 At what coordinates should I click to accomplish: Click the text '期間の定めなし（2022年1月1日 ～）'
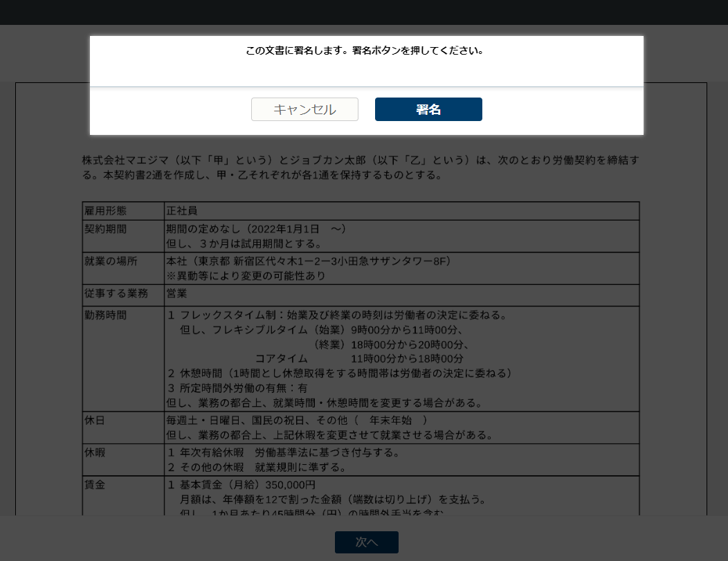[256, 229]
